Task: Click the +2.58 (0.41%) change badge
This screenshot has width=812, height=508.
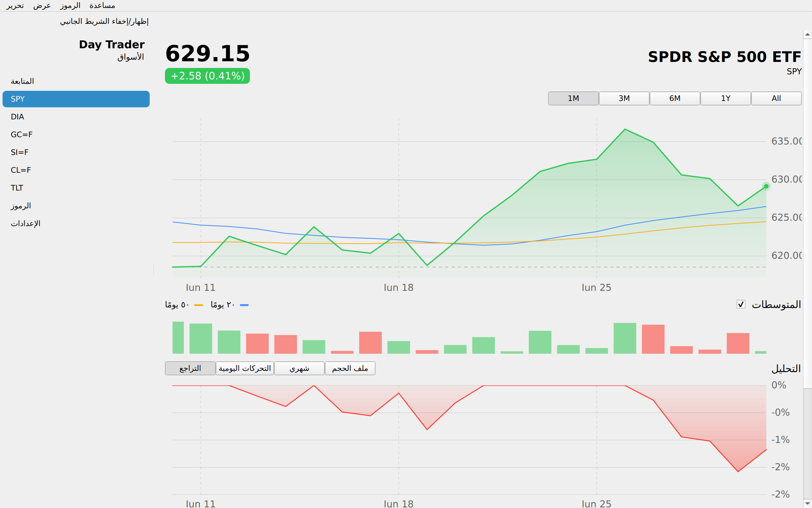Action: click(207, 76)
